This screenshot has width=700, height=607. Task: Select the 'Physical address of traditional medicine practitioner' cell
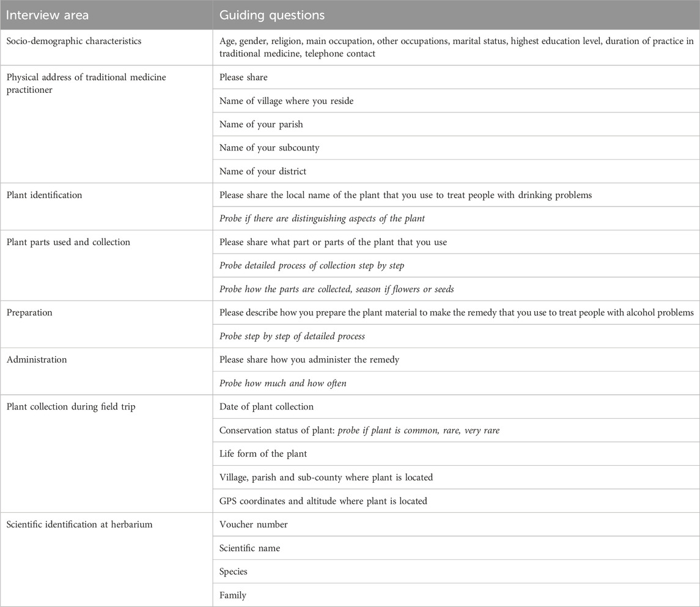click(x=106, y=124)
